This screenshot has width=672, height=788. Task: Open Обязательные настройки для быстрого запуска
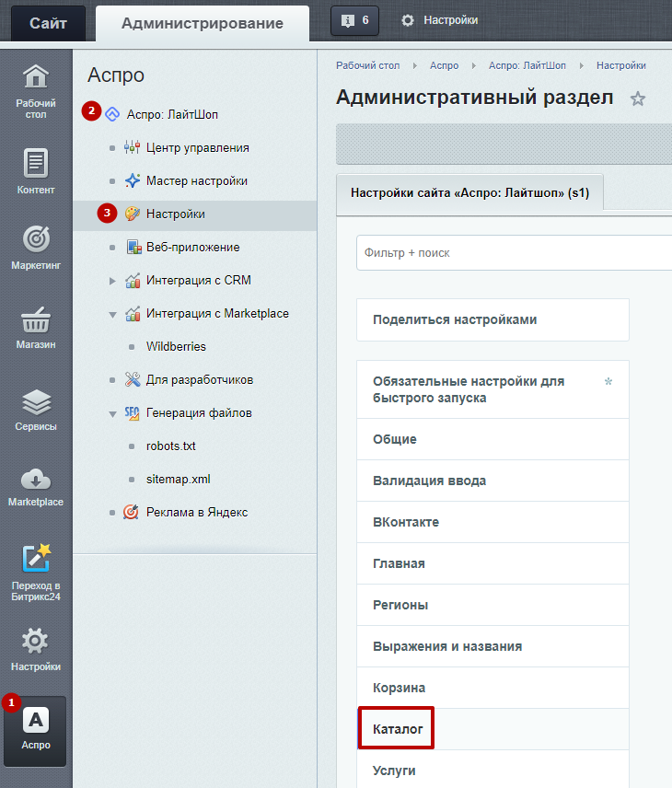click(x=492, y=389)
